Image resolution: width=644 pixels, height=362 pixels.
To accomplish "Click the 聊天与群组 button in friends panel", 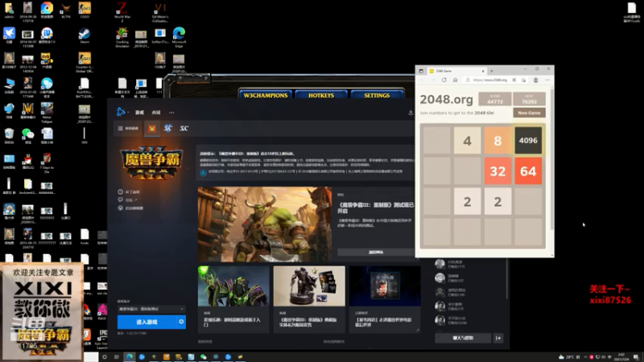I will tap(463, 338).
